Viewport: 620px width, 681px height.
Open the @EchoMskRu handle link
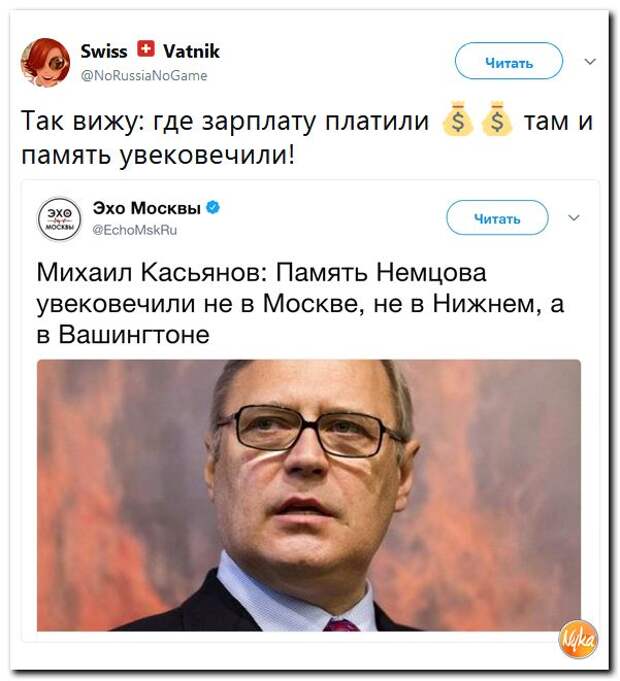point(135,230)
